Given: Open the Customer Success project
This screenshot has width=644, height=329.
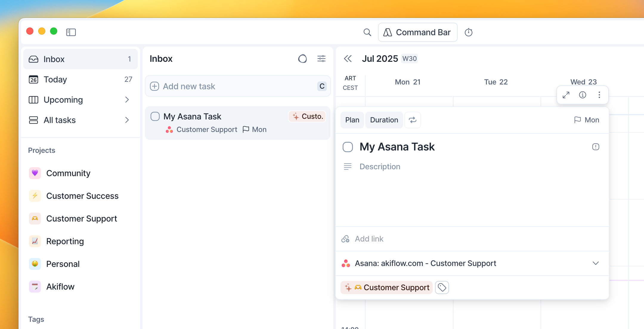Looking at the screenshot, I should [82, 196].
